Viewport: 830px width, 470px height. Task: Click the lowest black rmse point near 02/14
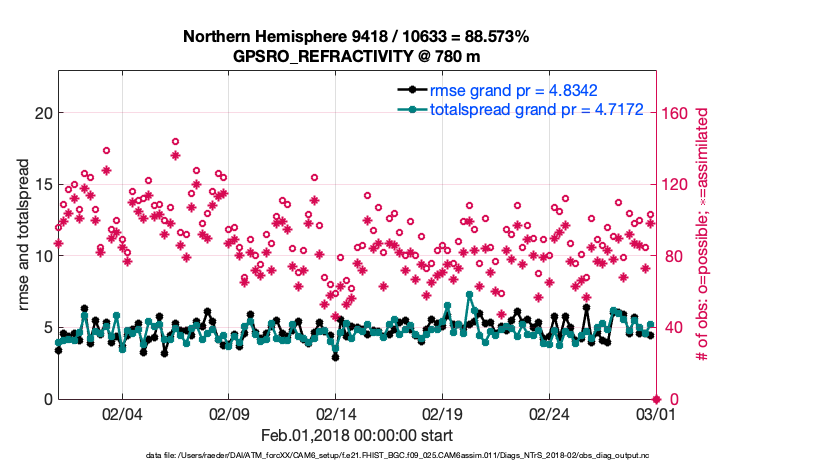pos(336,357)
